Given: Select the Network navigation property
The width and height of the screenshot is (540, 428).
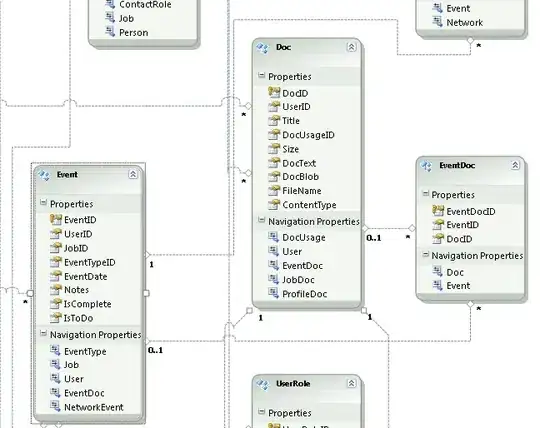Looking at the screenshot, I should coord(465,23).
